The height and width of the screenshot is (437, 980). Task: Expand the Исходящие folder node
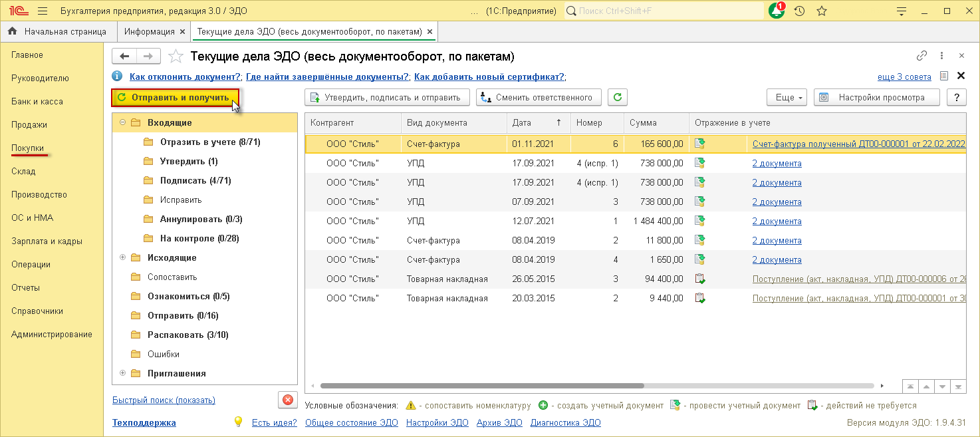[x=122, y=257]
